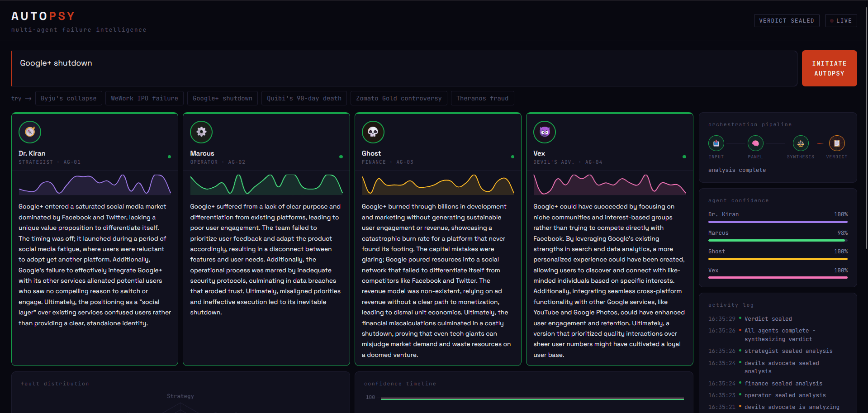Click Marcus's green activity waveform
Image resolution: width=868 pixels, height=413 pixels.
point(266,184)
